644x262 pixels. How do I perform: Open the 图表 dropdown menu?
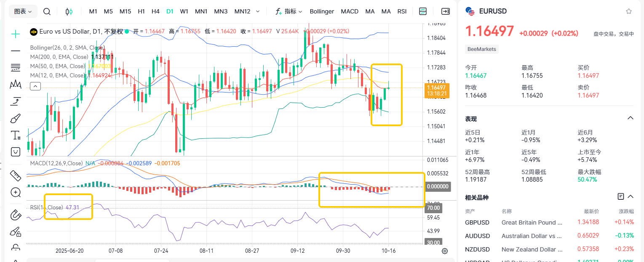click(23, 11)
